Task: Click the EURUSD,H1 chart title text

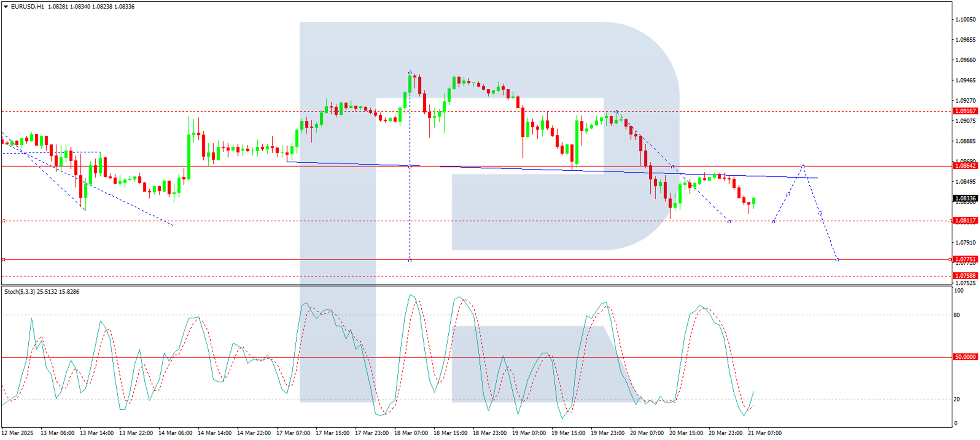Action: click(28, 7)
